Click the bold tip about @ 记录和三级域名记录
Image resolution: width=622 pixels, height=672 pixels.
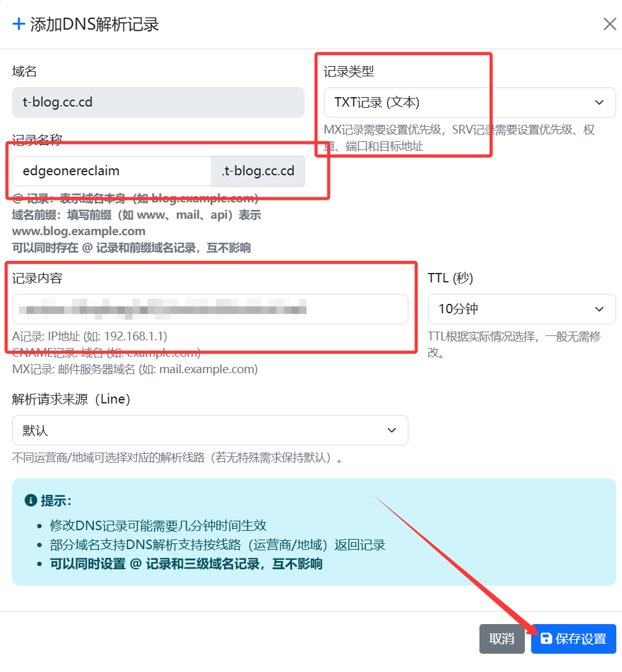[x=186, y=564]
